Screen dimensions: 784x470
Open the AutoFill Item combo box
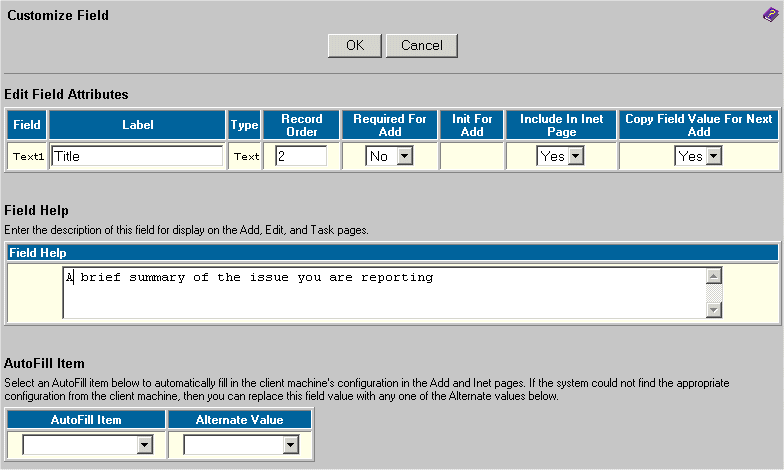[88, 445]
